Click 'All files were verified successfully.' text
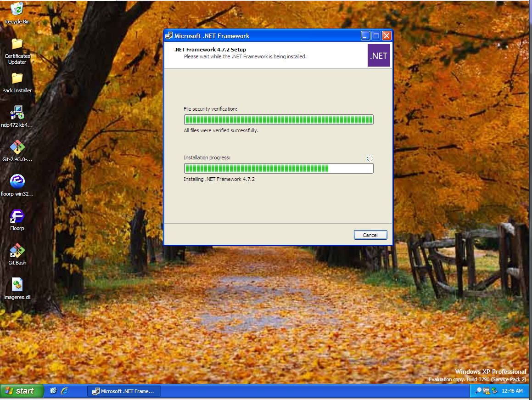Viewport: 532px width, 400px height. pyautogui.click(x=221, y=130)
